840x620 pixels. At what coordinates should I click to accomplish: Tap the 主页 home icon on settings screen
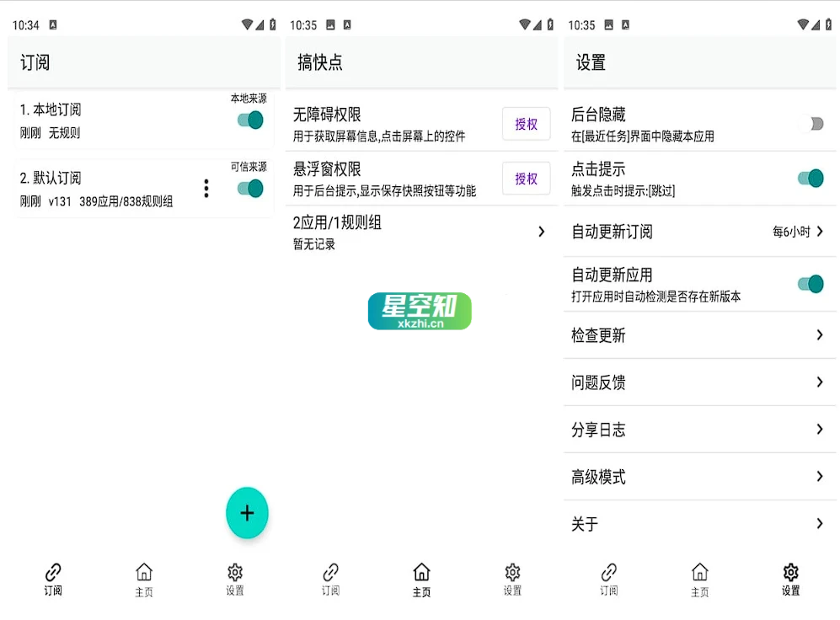698,579
